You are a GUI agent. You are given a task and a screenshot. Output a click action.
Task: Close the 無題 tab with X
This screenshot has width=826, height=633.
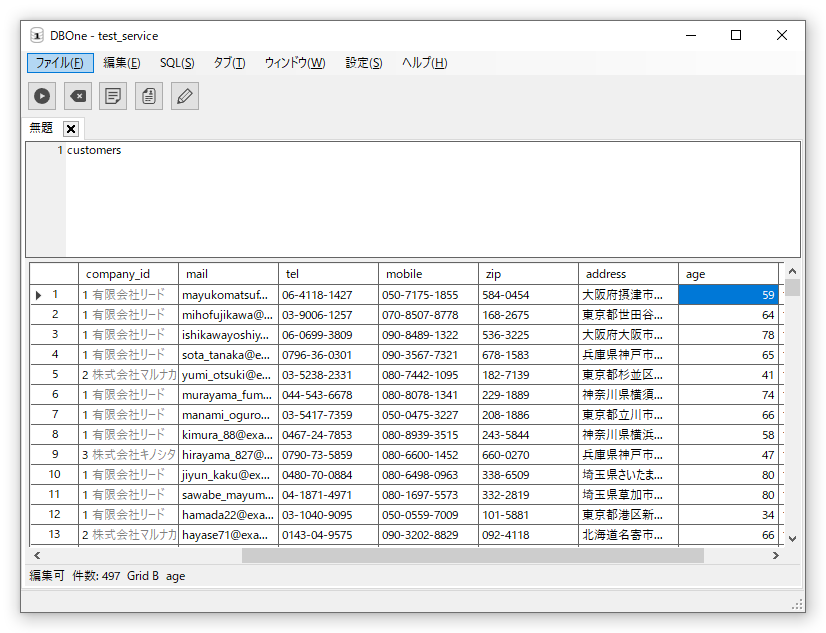[71, 129]
